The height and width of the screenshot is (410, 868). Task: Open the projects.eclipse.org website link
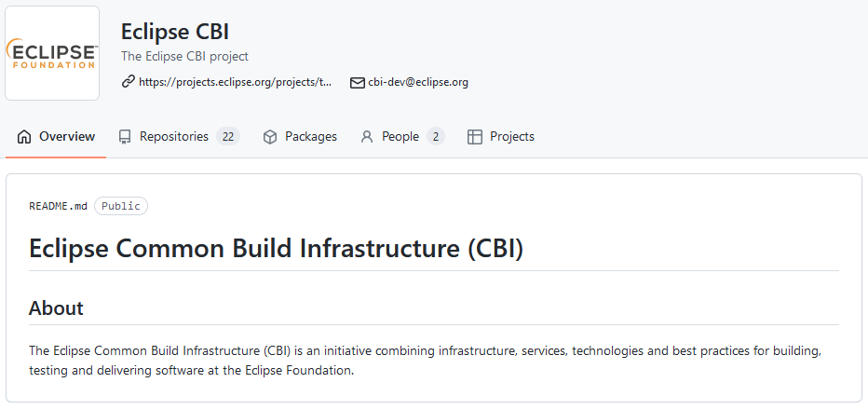[235, 82]
